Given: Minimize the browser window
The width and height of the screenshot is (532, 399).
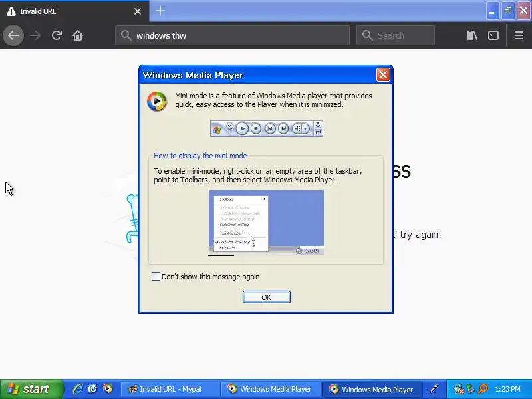Looking at the screenshot, I should [491, 11].
